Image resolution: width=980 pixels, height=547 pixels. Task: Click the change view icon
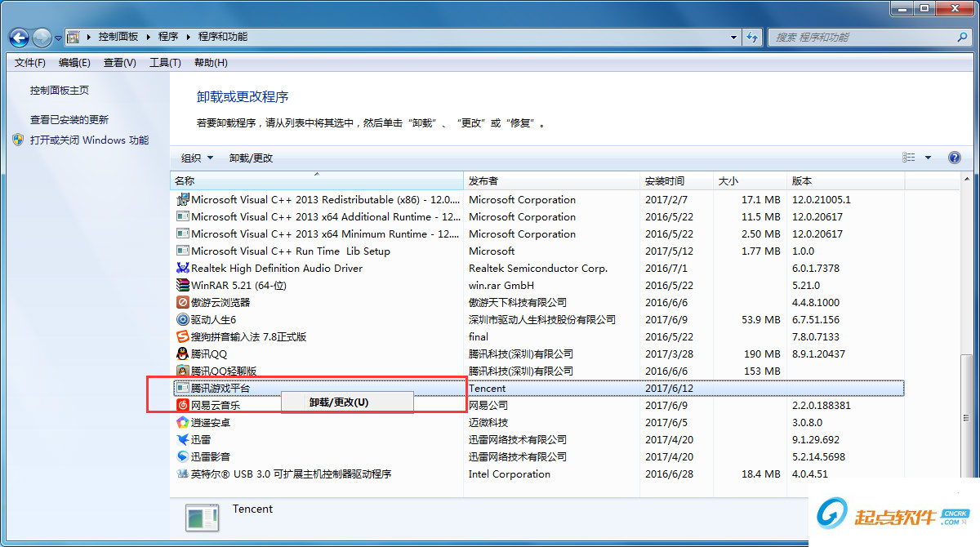pos(909,158)
